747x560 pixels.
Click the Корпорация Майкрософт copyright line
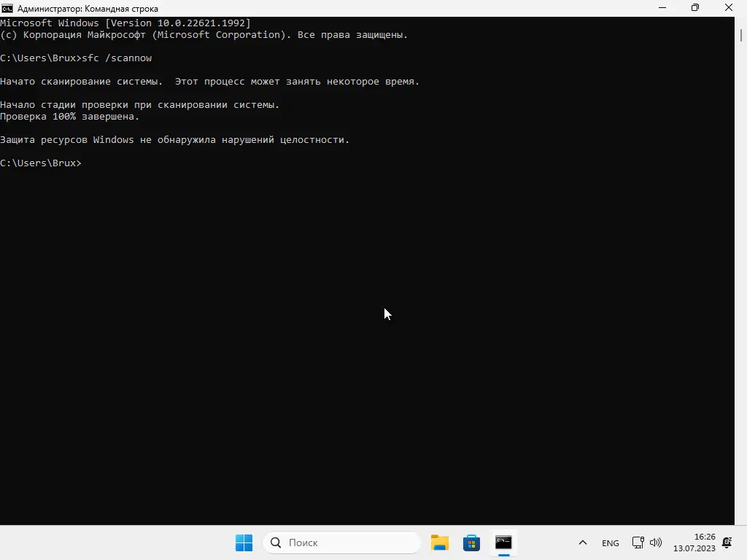204,35
